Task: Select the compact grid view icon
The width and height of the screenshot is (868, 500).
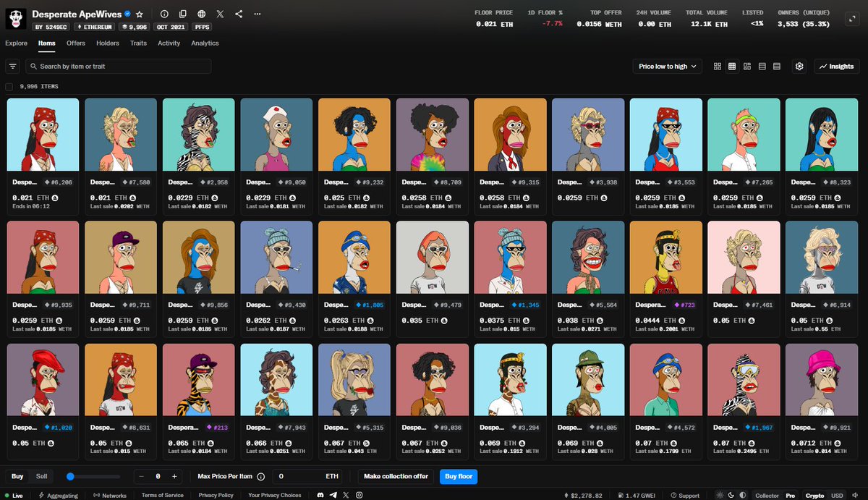Action: coord(732,66)
